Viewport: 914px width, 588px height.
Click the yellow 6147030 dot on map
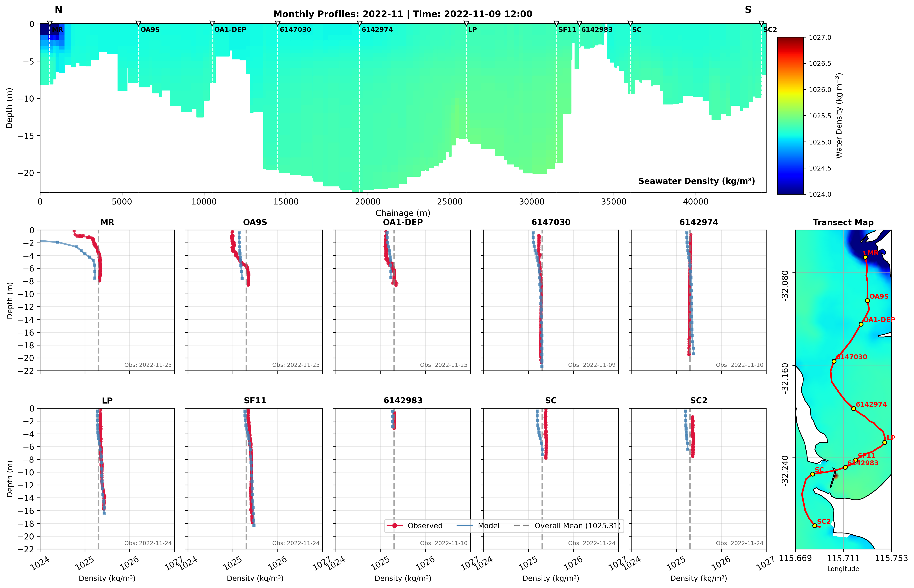(834, 361)
